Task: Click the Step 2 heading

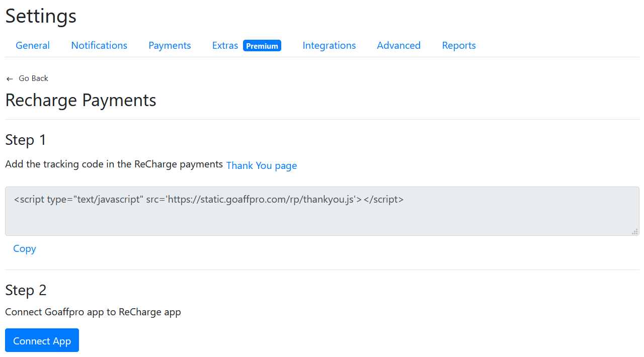Action: click(x=26, y=290)
